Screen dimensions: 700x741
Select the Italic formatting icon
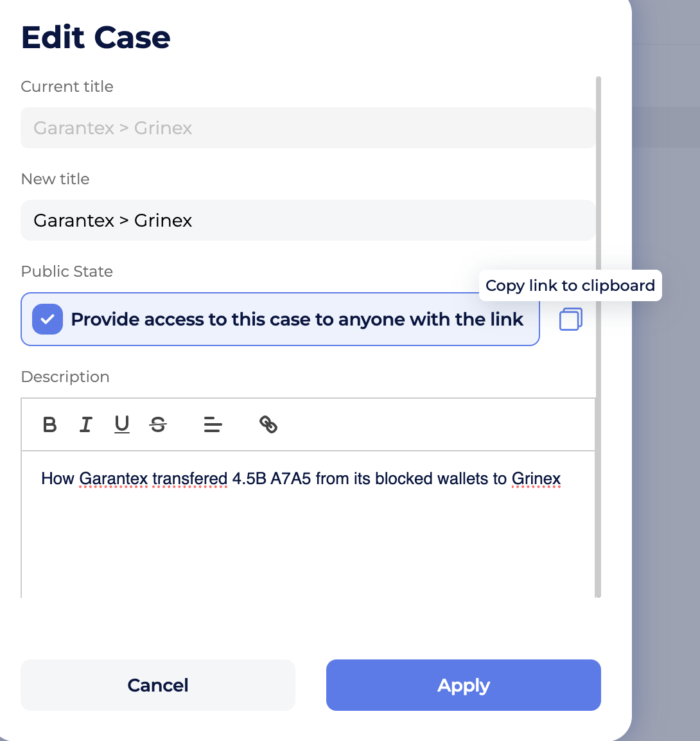[85, 424]
